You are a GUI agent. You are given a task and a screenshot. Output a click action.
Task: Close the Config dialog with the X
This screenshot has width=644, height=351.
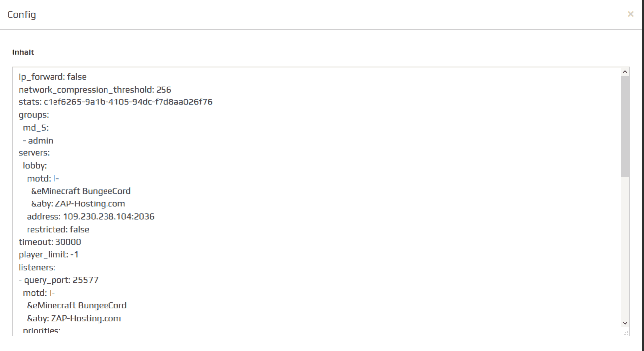[630, 14]
